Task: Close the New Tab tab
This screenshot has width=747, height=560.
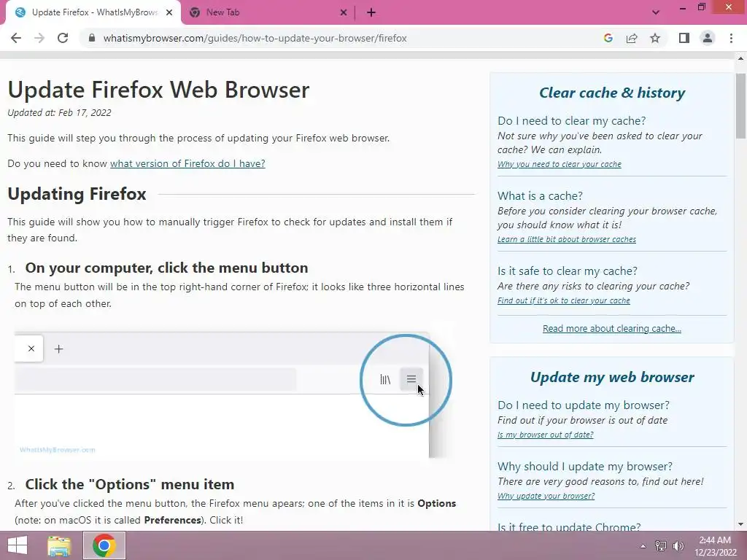Action: point(344,13)
